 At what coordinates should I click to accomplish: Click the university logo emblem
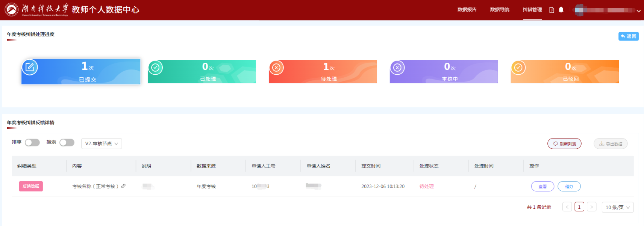(11, 10)
